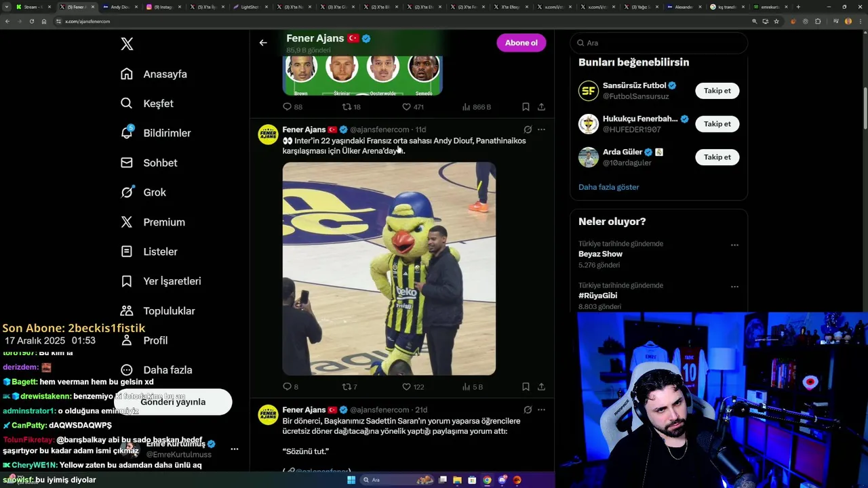Click the Abone ol subscribe button
868x488 pixels.
click(x=521, y=43)
